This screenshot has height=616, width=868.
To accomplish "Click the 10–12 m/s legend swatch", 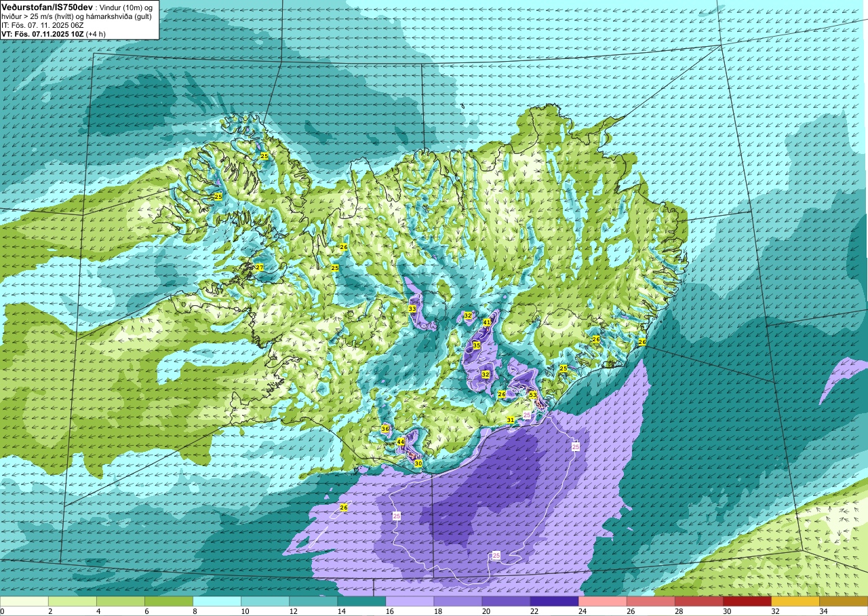I will tap(265, 601).
